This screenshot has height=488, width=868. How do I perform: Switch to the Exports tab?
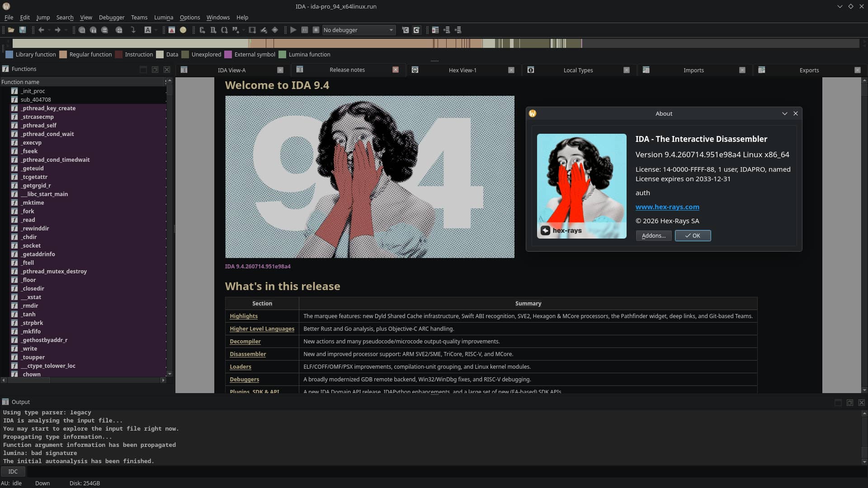coord(809,70)
